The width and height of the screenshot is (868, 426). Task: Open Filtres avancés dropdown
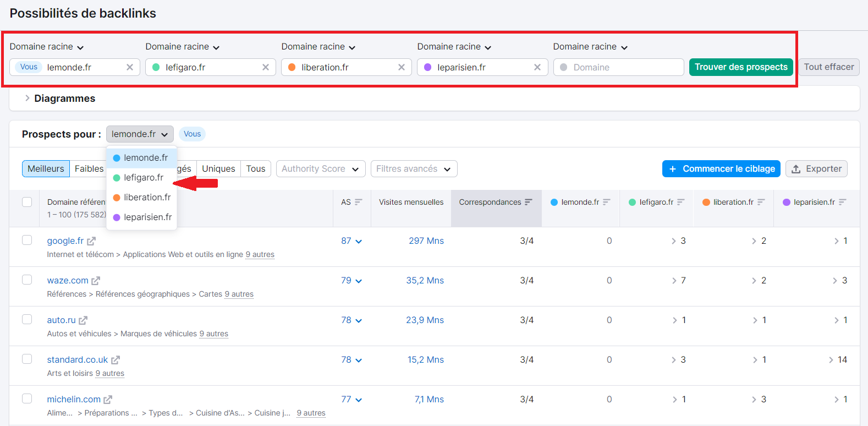coord(414,169)
